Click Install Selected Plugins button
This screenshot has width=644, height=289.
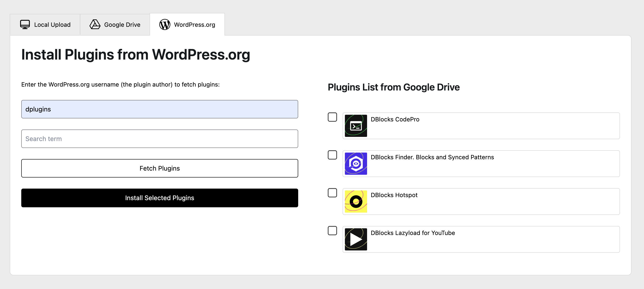point(160,198)
